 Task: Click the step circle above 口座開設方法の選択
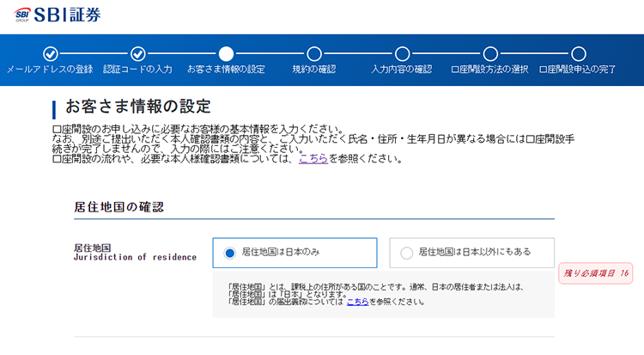tap(490, 53)
